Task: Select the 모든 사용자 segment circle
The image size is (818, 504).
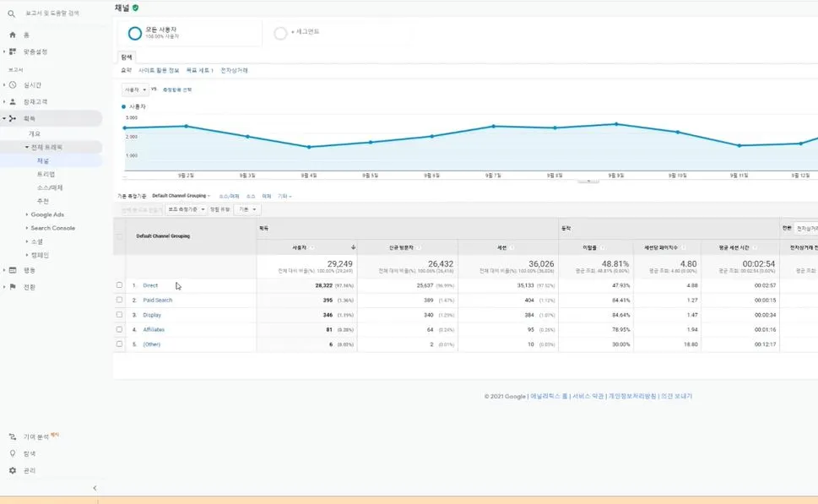Action: tap(134, 34)
